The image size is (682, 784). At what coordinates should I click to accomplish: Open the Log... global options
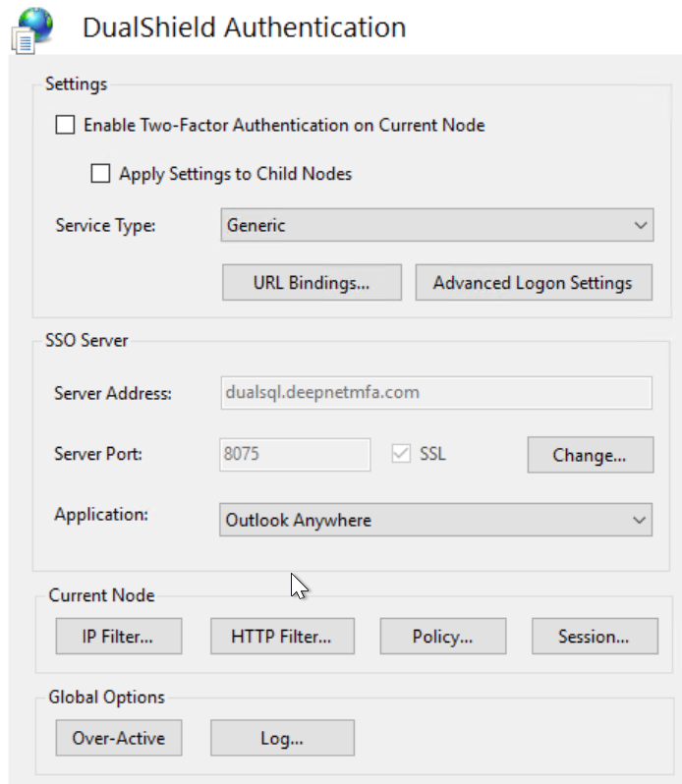click(x=281, y=738)
